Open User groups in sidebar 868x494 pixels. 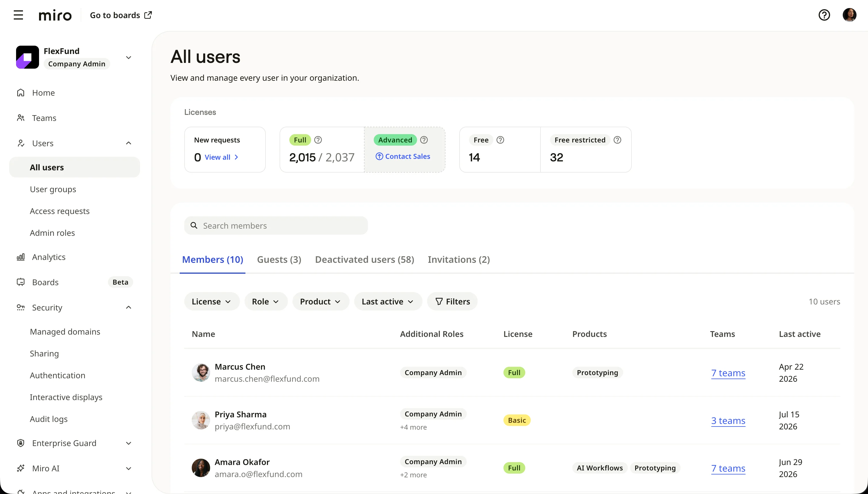point(53,189)
